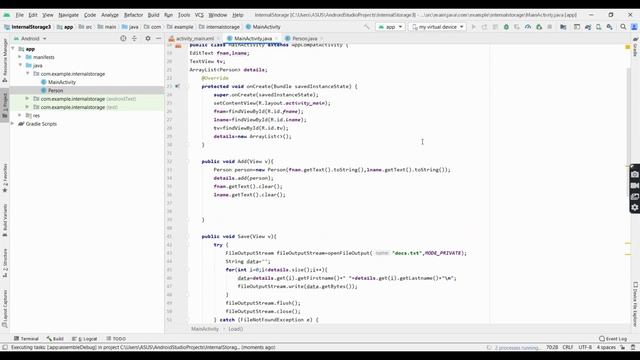Click the Profile app gauge icon
The image size is (640, 360).
coord(528,27)
